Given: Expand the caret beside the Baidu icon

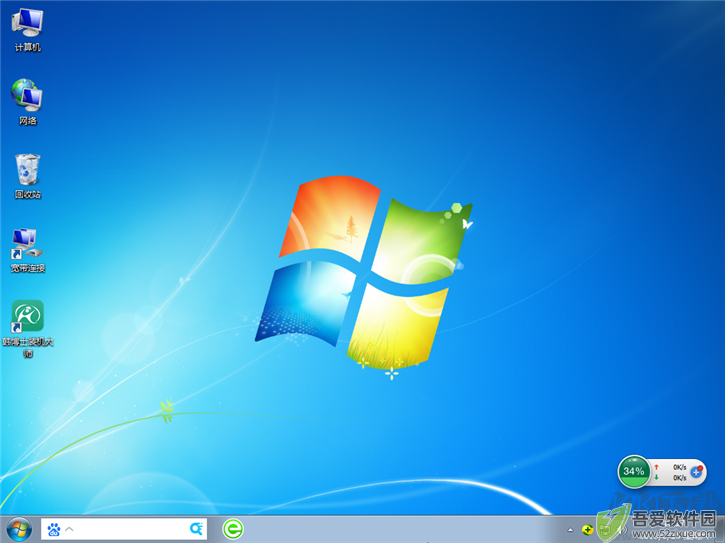Looking at the screenshot, I should [69, 529].
